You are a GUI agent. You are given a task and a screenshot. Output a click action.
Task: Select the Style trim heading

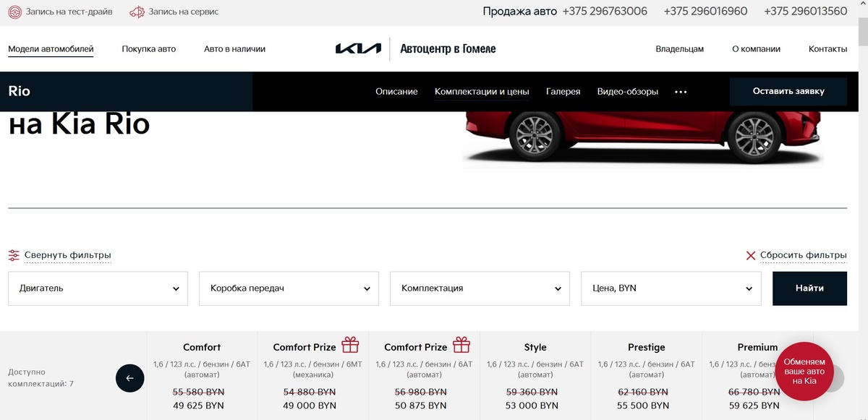[x=535, y=347]
